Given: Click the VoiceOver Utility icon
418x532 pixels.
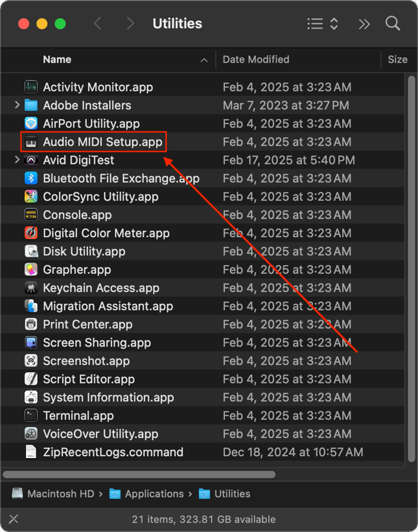Looking at the screenshot, I should point(31,434).
